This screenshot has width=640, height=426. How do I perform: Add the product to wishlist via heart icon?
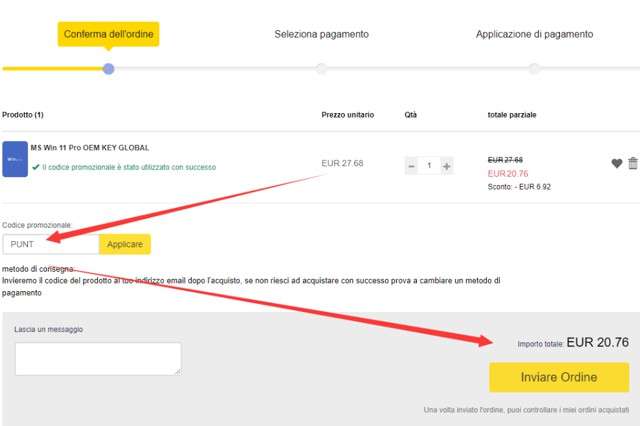click(x=617, y=164)
